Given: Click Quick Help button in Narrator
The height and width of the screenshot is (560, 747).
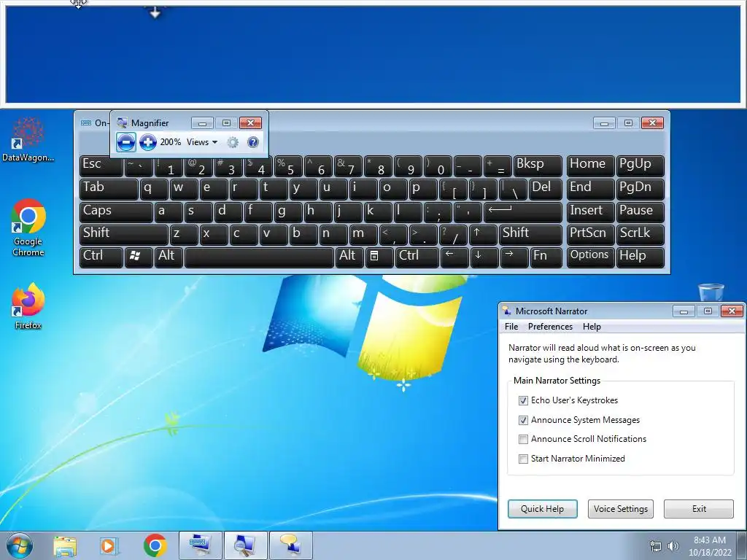Looking at the screenshot, I should pos(542,508).
